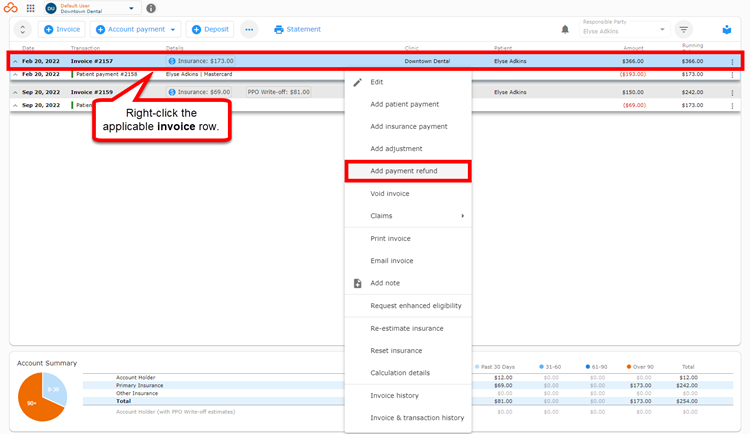Click Downtown Dental clinic cell
Image resolution: width=750 pixels, height=434 pixels.
pos(427,61)
